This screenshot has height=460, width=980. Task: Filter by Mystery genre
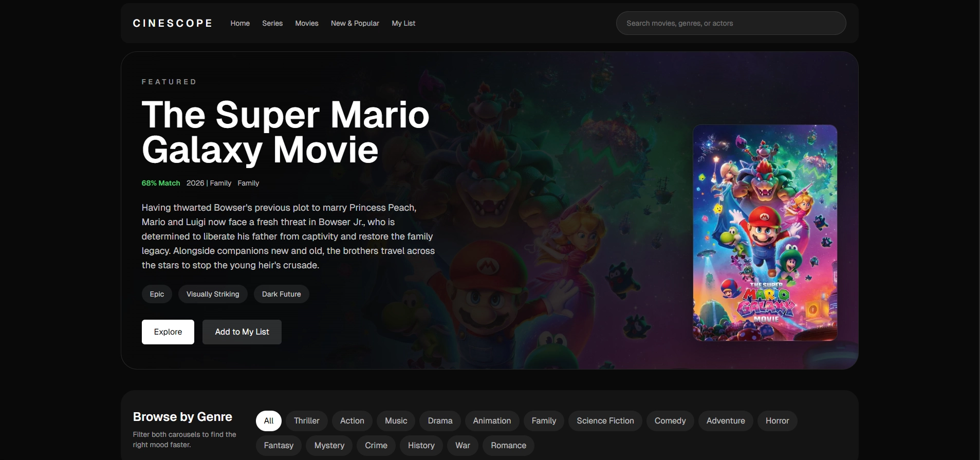click(x=329, y=446)
